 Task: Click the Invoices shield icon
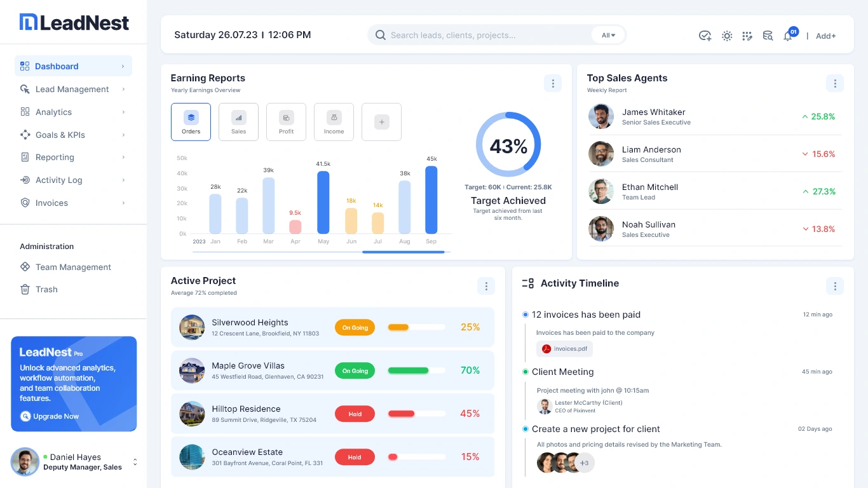(25, 203)
